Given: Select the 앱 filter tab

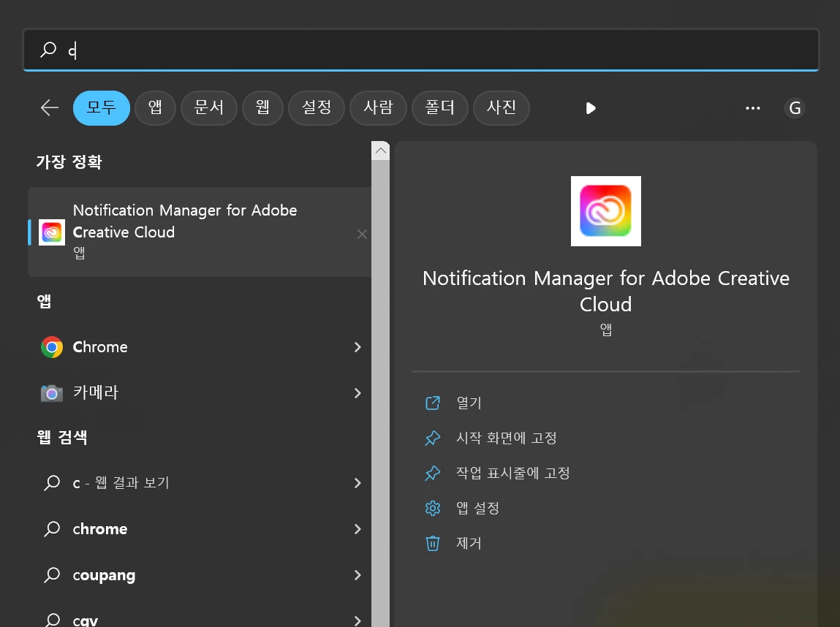Looking at the screenshot, I should (156, 107).
